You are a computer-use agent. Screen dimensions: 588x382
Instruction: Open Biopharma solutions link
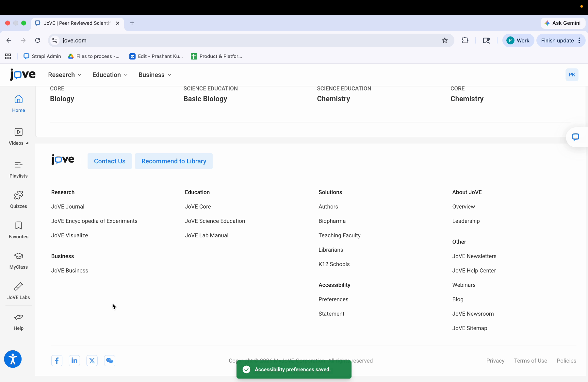click(x=332, y=221)
